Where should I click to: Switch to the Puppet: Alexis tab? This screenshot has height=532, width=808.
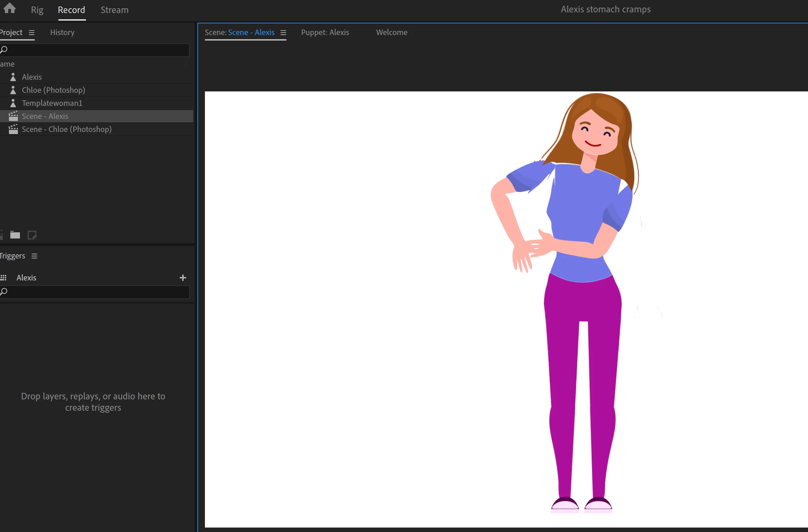(x=325, y=32)
